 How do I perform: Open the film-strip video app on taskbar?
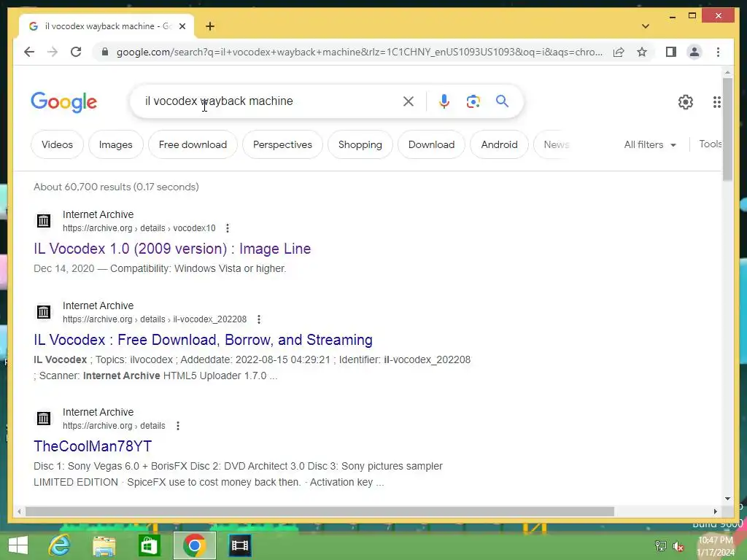(x=239, y=545)
